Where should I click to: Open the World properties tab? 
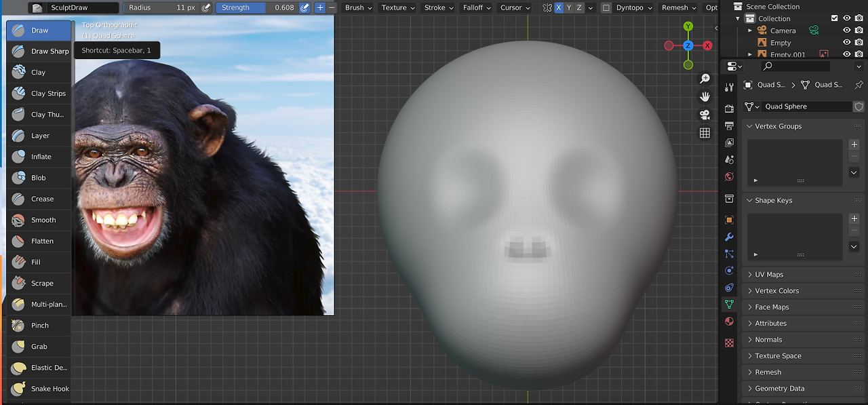[729, 176]
